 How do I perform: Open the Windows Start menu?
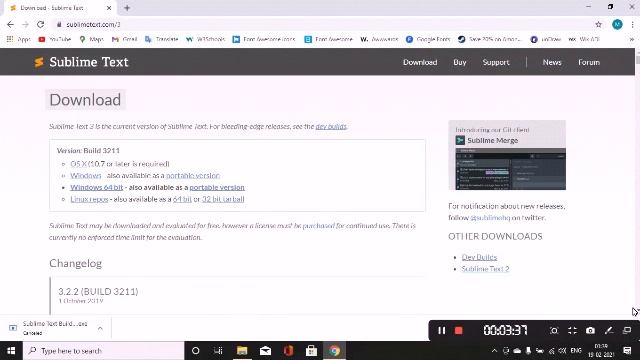pos(11,351)
